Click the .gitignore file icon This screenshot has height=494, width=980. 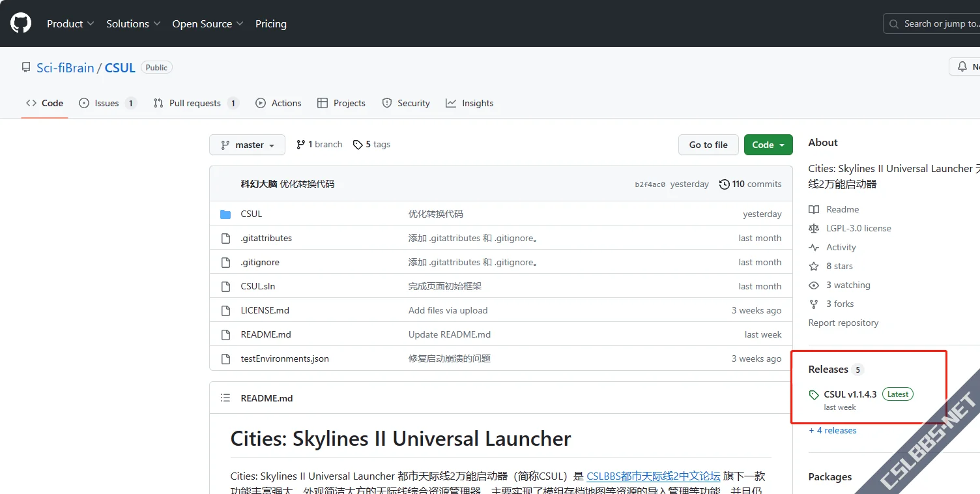coord(225,262)
